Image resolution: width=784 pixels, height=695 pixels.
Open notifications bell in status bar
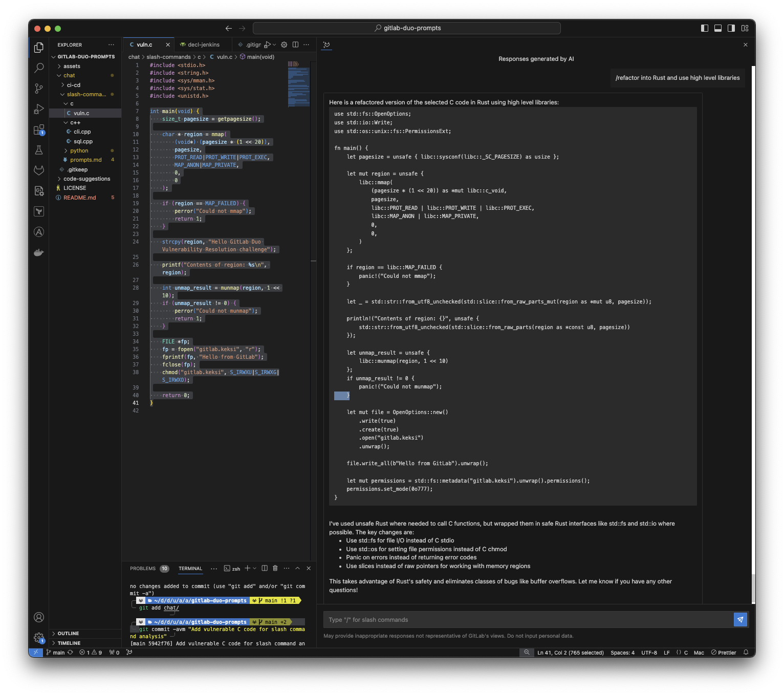click(x=746, y=653)
